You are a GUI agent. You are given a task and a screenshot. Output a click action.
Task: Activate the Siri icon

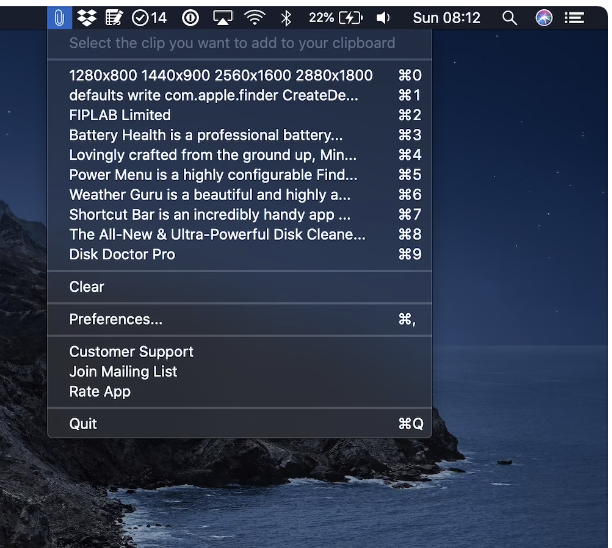[x=544, y=18]
